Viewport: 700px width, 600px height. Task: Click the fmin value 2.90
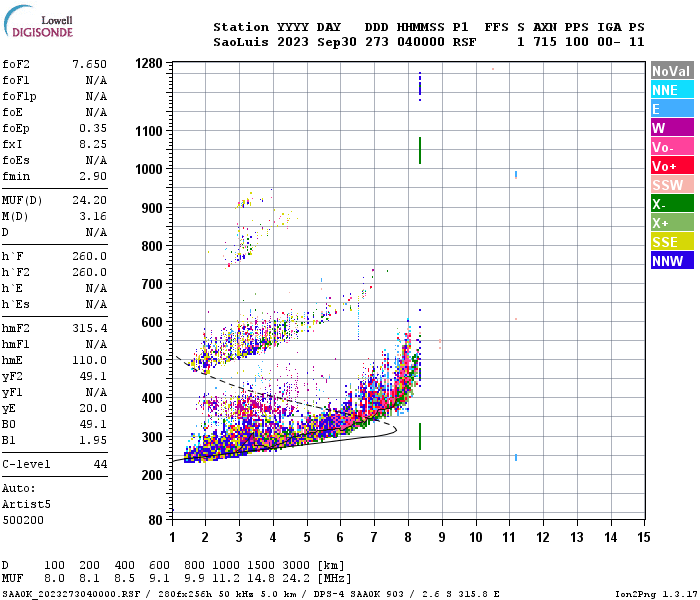click(x=93, y=176)
